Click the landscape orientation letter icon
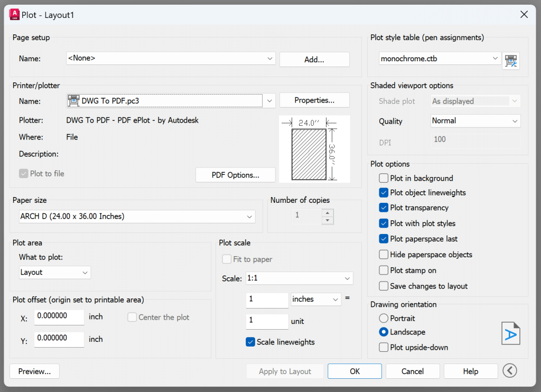 [510, 333]
